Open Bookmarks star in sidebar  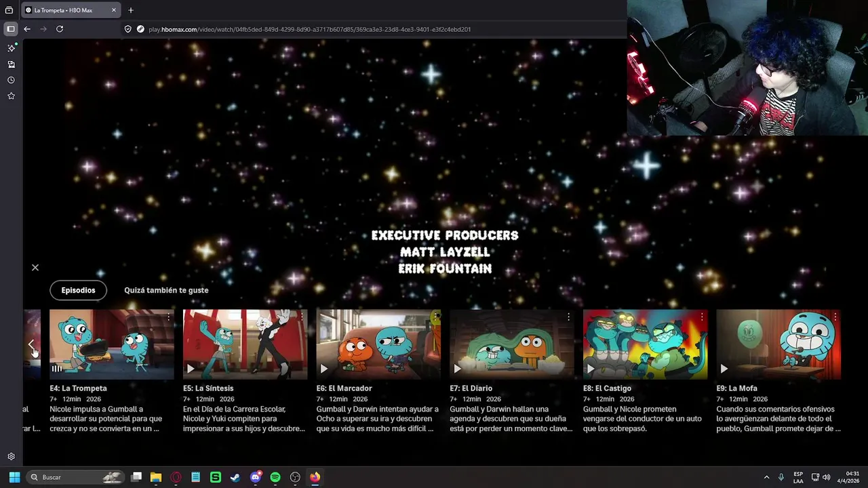click(11, 96)
